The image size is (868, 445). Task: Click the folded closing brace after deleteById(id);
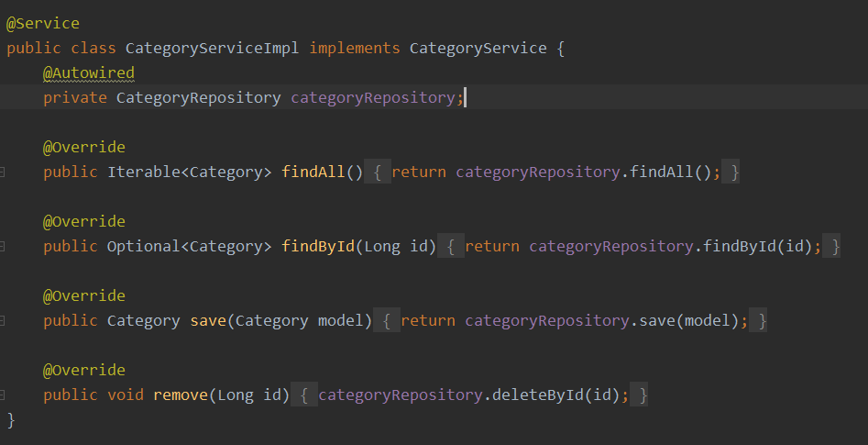point(643,395)
